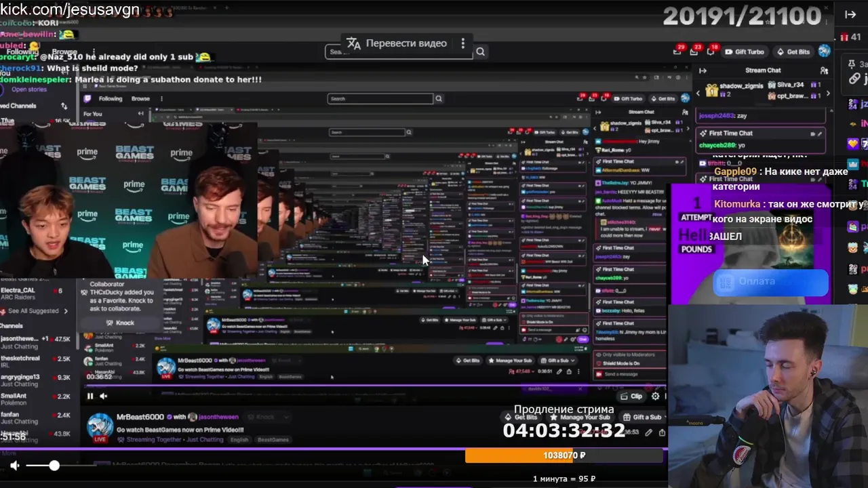Expand the dropdown arrow next to the dimmed Knock

(x=285, y=418)
